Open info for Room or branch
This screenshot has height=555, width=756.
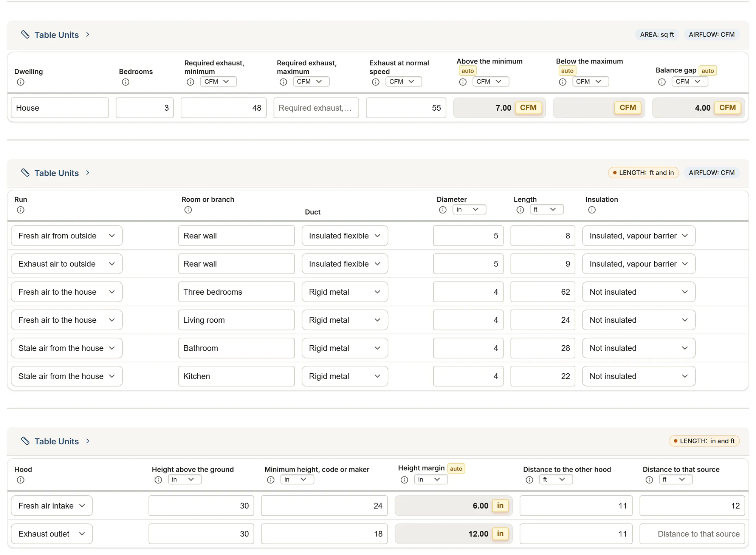pos(188,210)
